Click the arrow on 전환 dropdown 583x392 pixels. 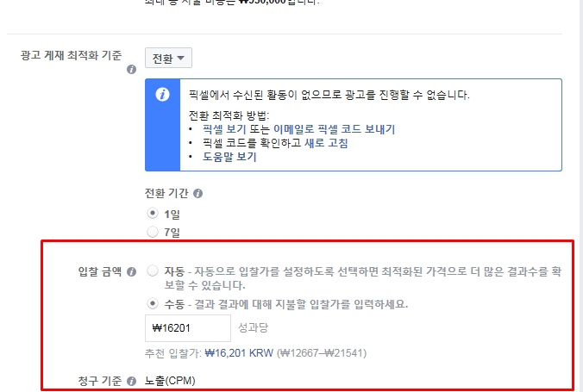click(x=181, y=58)
